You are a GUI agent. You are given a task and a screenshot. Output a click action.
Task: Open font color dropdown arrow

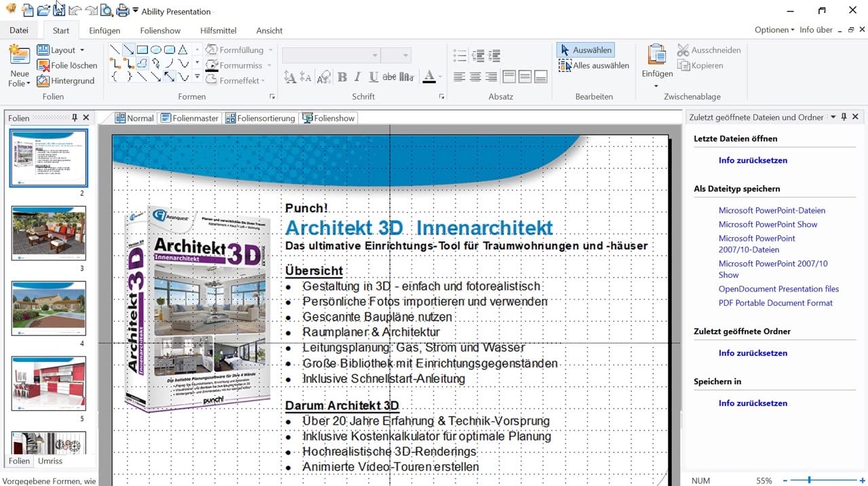pos(440,77)
